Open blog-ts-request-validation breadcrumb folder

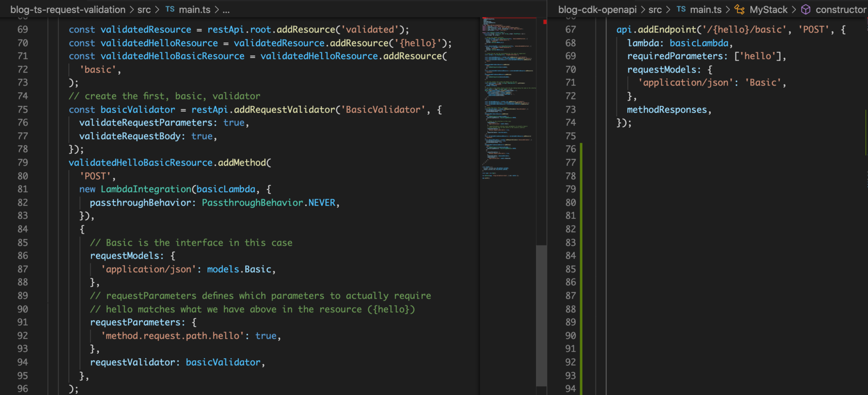[x=68, y=9]
